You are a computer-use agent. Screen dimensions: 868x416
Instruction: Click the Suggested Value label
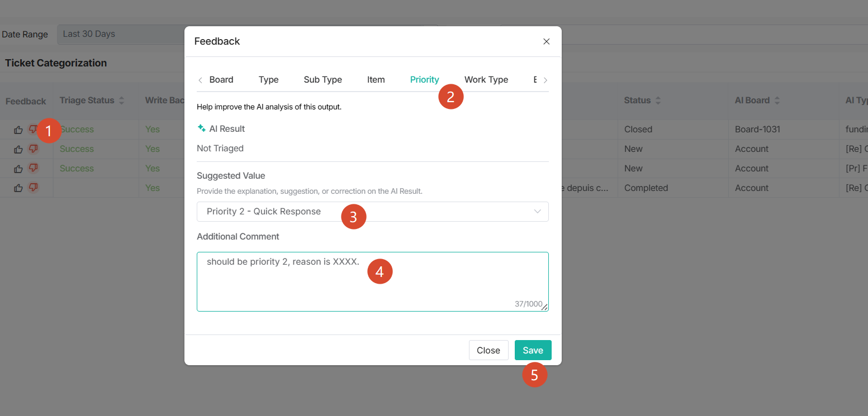click(231, 176)
